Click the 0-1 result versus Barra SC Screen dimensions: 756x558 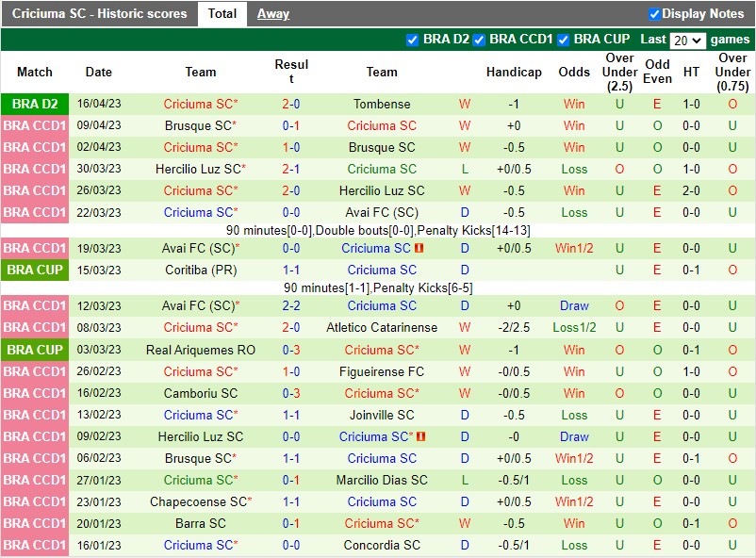click(x=291, y=523)
